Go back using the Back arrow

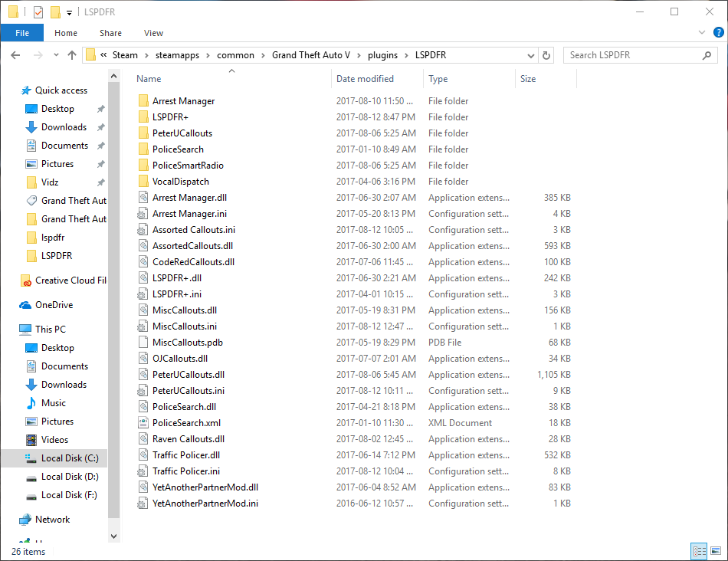(15, 55)
